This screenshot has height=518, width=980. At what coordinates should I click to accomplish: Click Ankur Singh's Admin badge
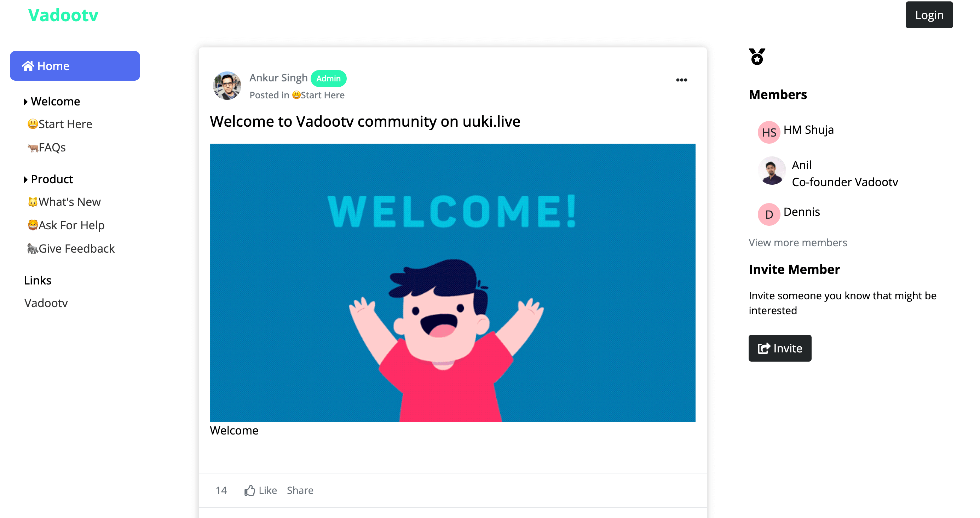click(x=329, y=78)
